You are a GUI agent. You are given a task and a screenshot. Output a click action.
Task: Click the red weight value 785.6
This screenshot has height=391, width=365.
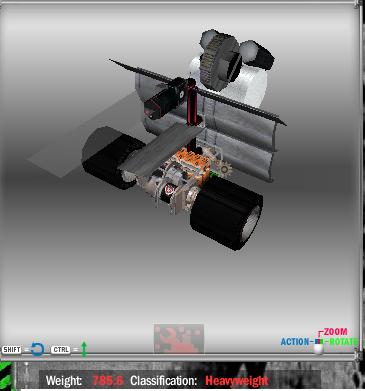108,380
